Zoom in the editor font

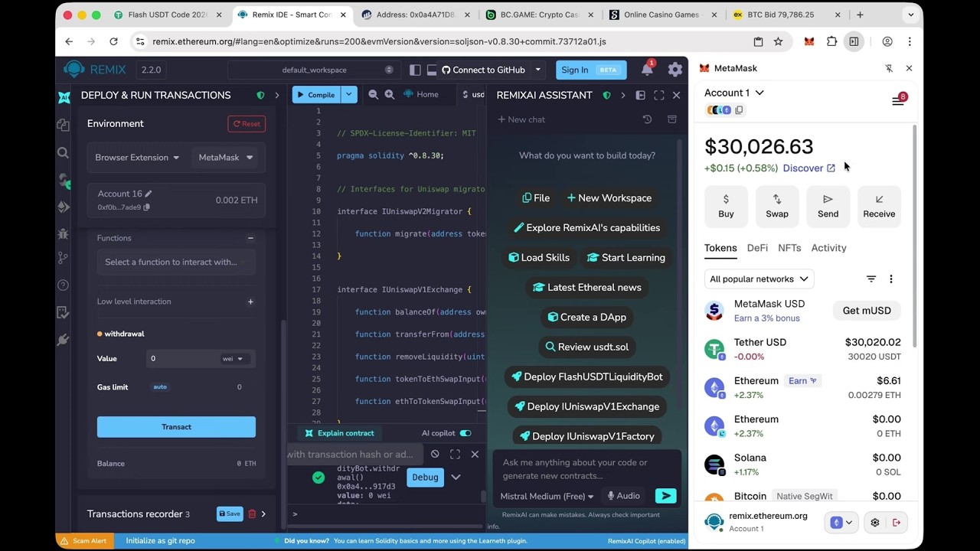click(389, 95)
